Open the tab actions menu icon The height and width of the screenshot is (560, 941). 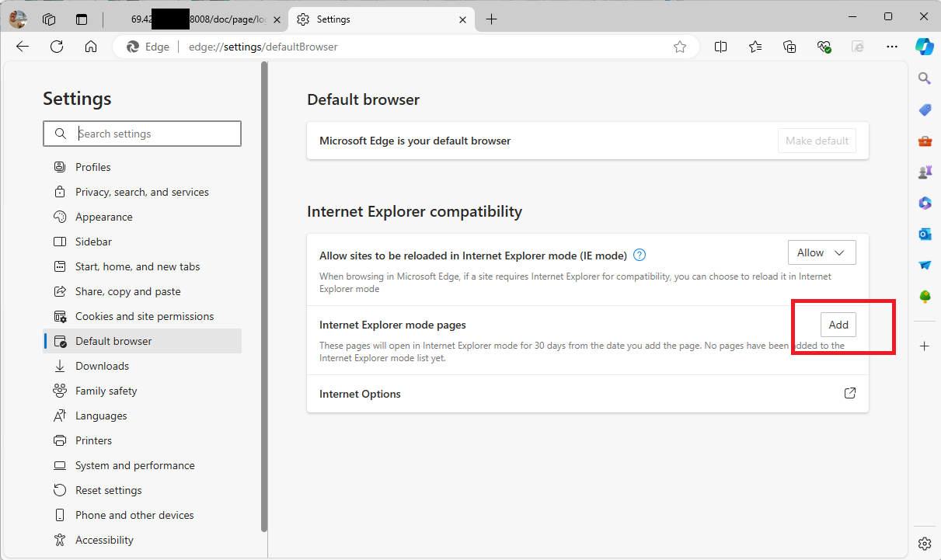(82, 19)
